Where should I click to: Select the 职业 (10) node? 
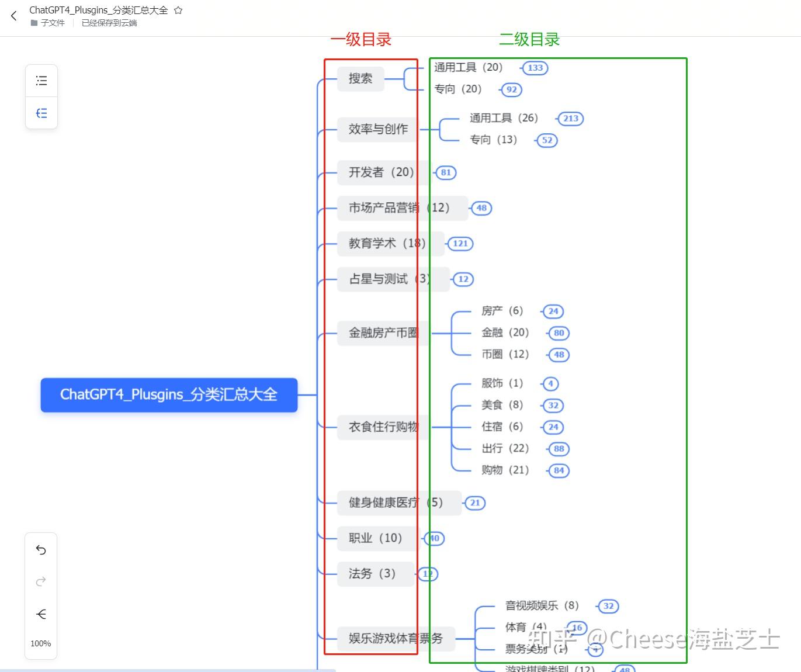tap(378, 538)
